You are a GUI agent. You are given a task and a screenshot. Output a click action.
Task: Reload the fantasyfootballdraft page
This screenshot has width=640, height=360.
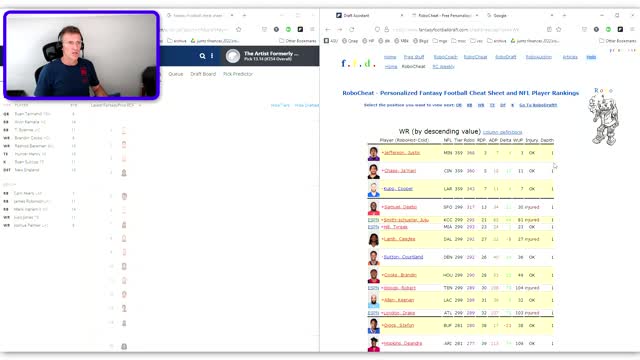[x=351, y=29]
